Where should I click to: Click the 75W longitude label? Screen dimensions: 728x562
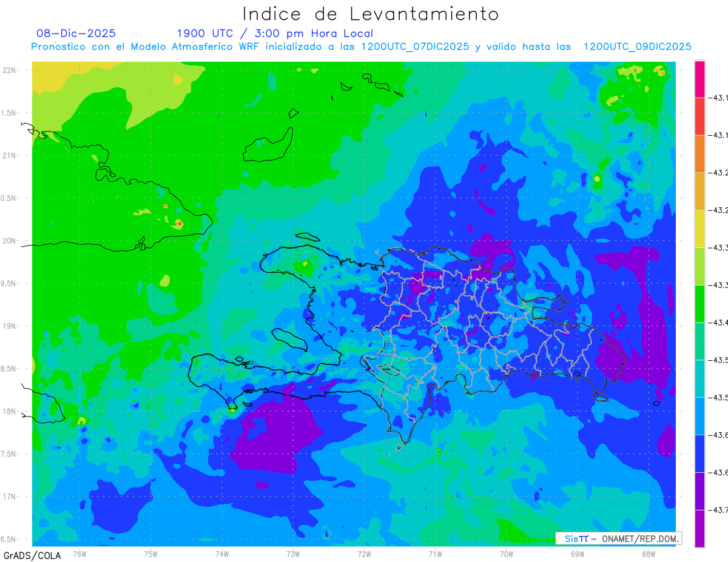tap(151, 554)
